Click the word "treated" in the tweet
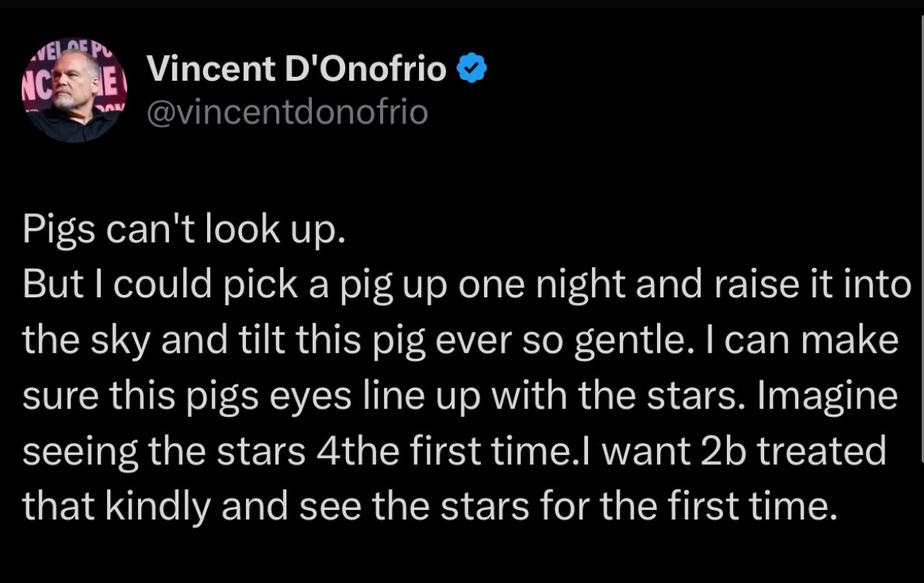924x583 pixels. tap(822, 452)
